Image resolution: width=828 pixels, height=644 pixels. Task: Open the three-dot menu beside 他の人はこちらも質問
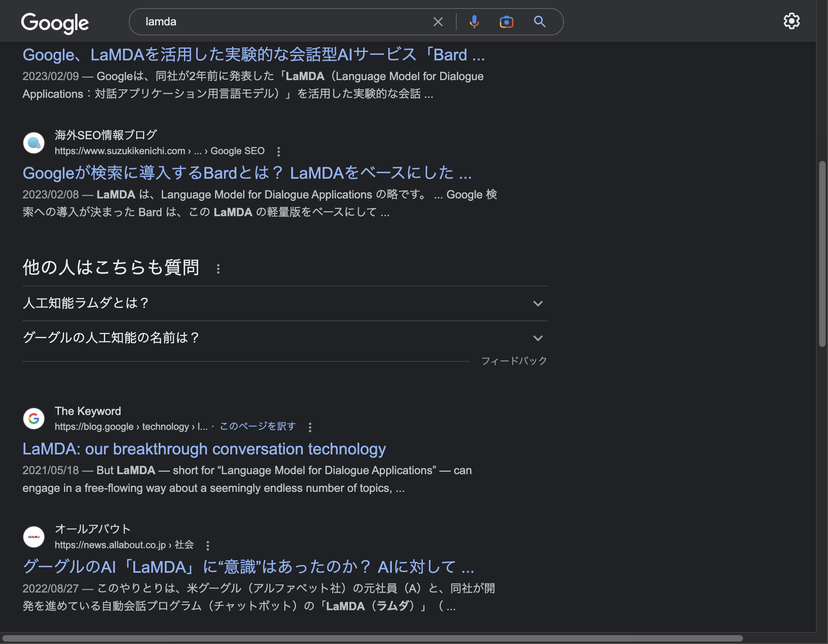click(x=218, y=269)
